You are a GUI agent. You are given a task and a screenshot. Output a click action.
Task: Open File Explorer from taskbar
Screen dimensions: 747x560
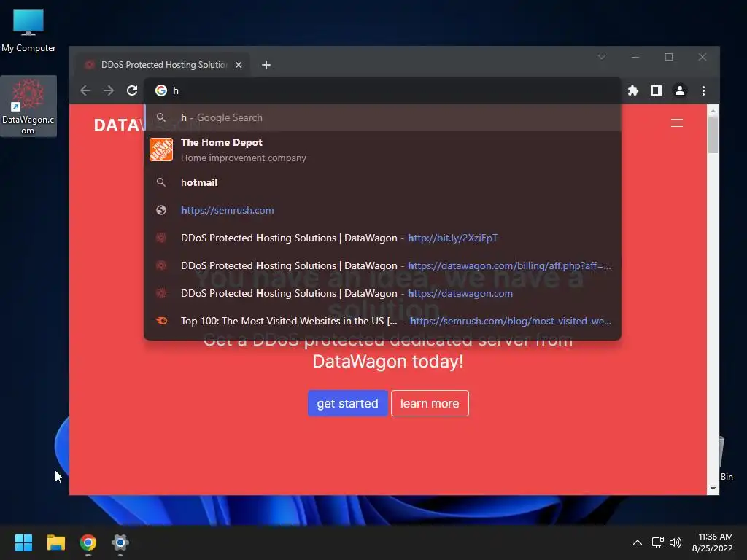[x=55, y=542]
